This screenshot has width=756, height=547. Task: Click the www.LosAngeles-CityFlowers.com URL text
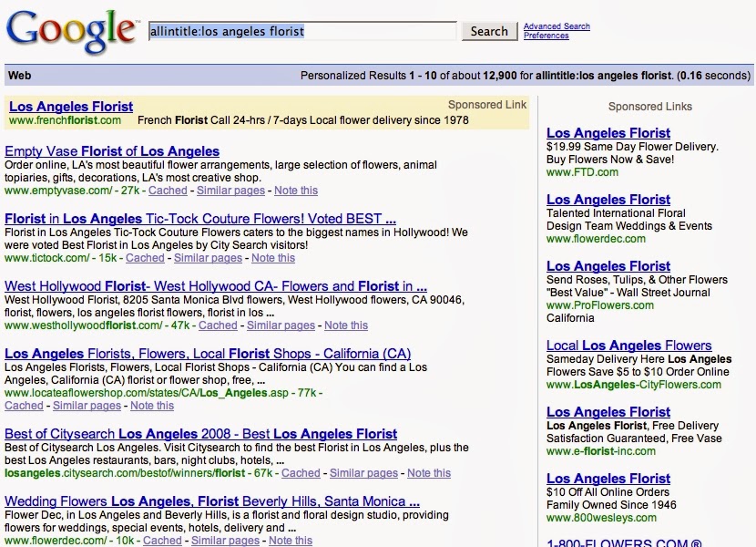tap(634, 385)
